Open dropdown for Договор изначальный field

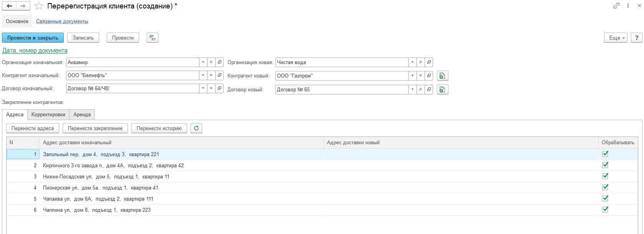tap(203, 88)
